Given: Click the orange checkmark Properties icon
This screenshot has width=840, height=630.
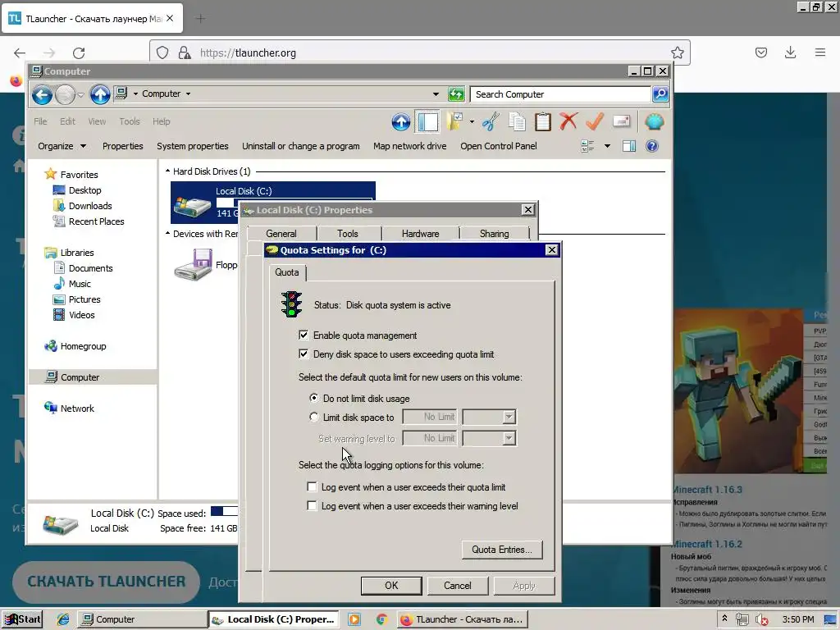Looking at the screenshot, I should 595,121.
